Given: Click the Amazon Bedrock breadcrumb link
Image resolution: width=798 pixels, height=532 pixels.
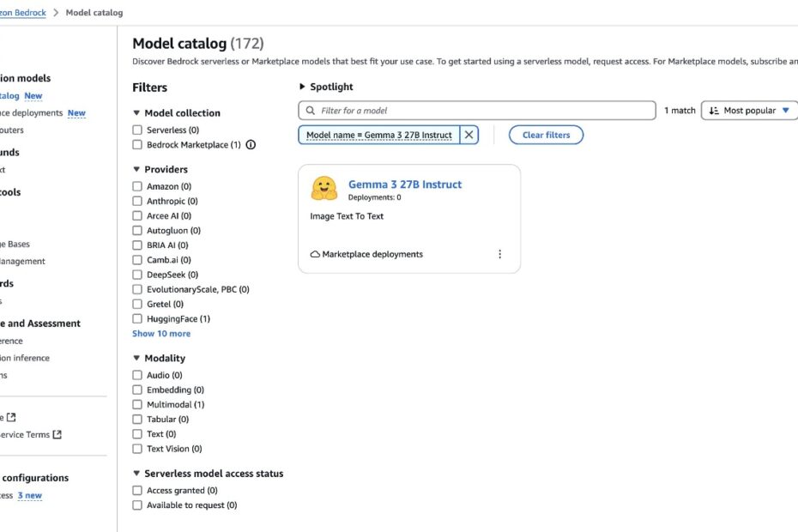Looking at the screenshot, I should pos(22,12).
